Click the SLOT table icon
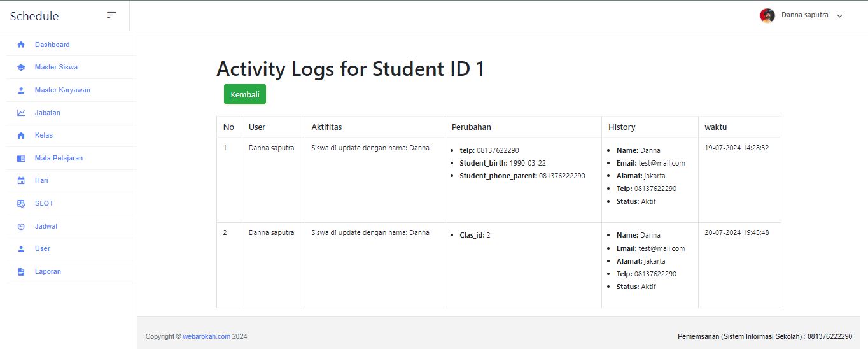This screenshot has width=868, height=349. coord(21,204)
